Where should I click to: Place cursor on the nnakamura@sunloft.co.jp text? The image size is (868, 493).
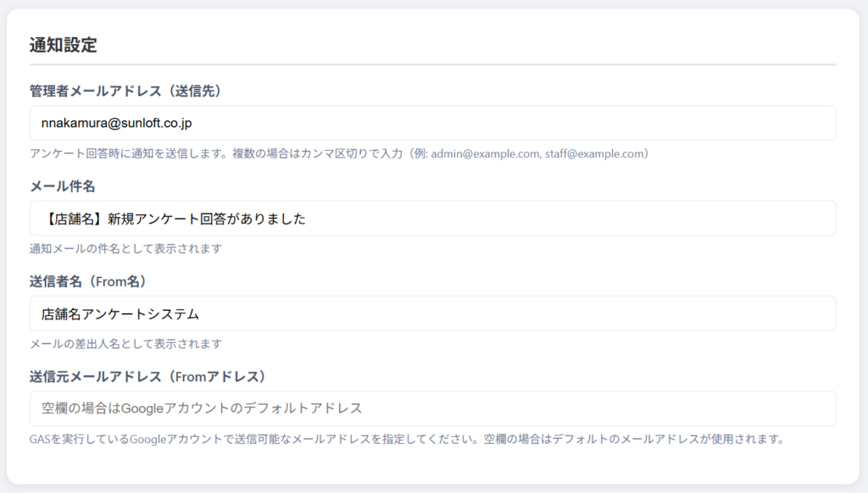(116, 123)
